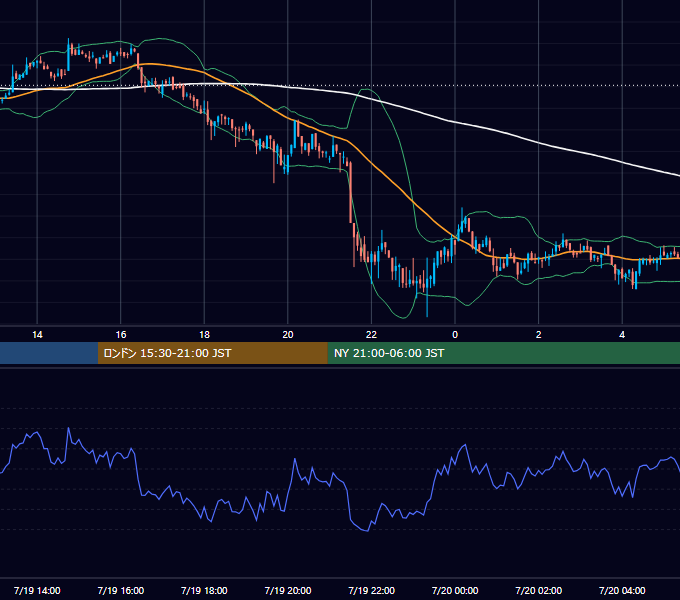The width and height of the screenshot is (680, 600).
Task: Click the 7/19 22:00 time label
Action: [x=372, y=590]
